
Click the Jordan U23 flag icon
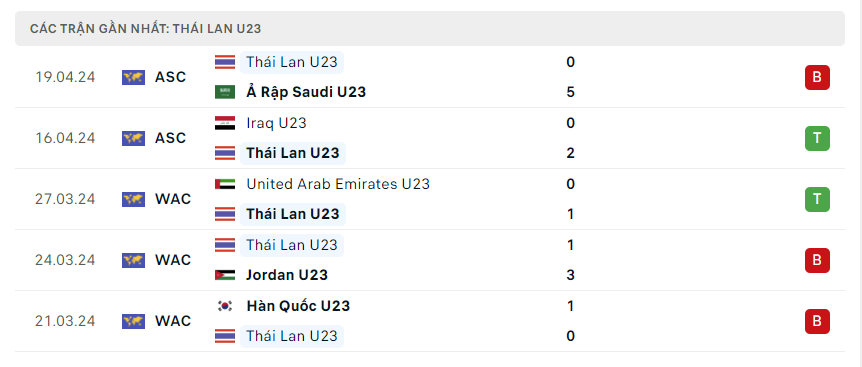(x=225, y=275)
